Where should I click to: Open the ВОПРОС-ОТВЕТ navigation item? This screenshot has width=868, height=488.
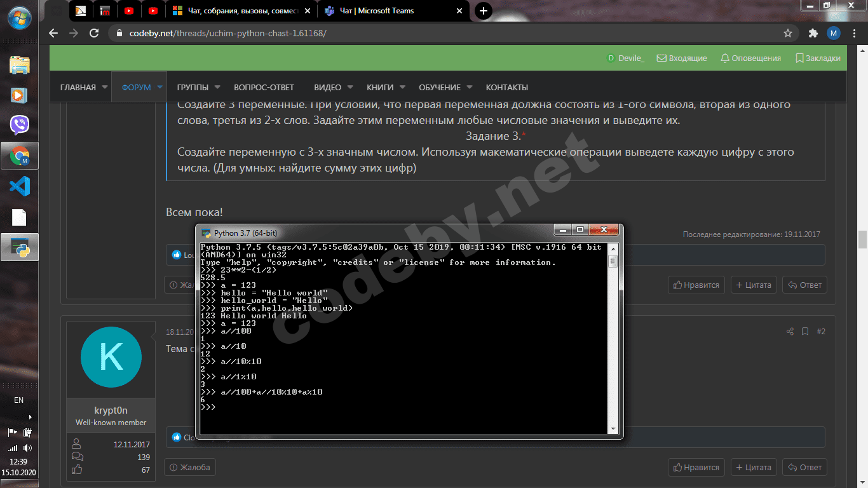point(264,87)
